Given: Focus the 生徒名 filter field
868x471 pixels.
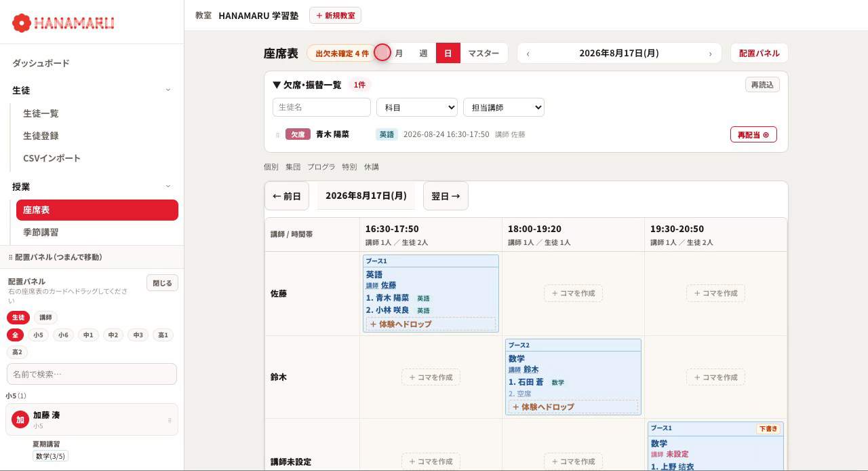Looking at the screenshot, I should [321, 107].
